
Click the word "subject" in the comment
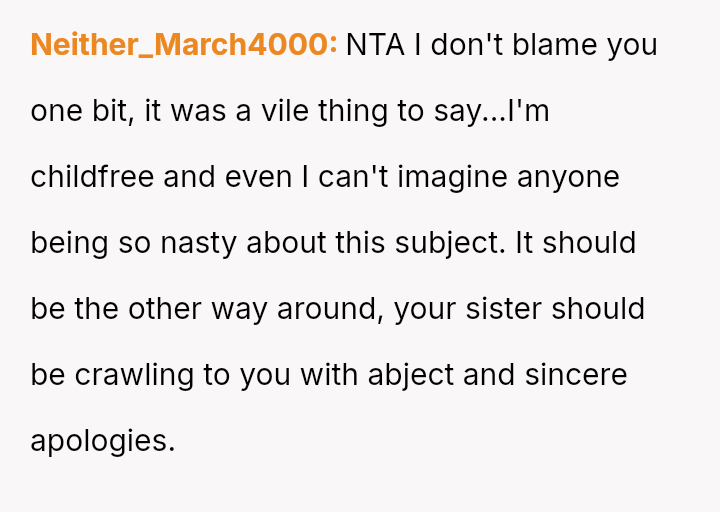click(446, 243)
